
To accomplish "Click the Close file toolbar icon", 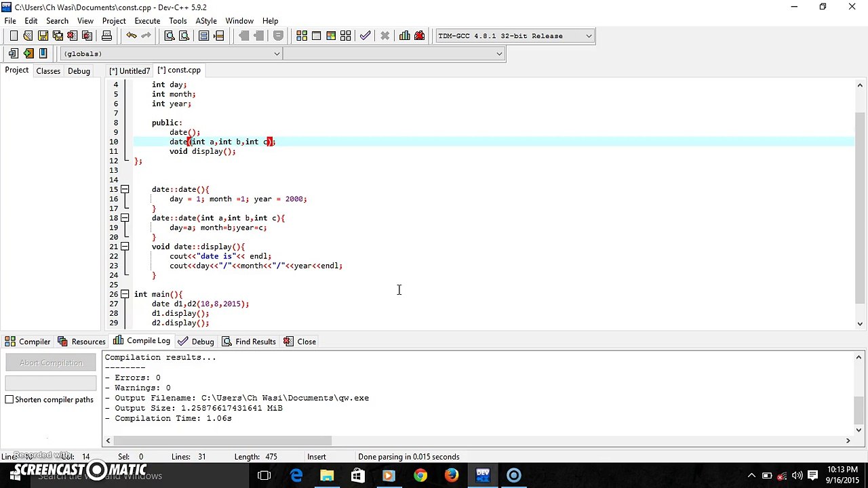I will (x=72, y=36).
